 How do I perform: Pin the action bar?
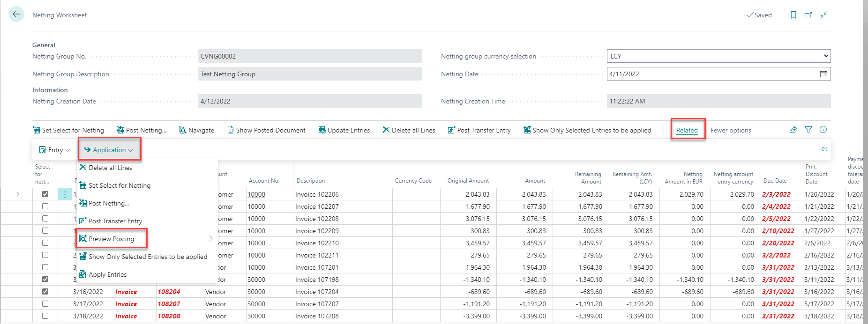pyautogui.click(x=823, y=149)
